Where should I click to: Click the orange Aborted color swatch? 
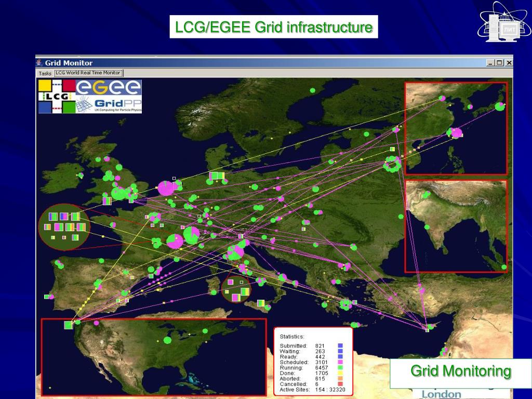340,378
